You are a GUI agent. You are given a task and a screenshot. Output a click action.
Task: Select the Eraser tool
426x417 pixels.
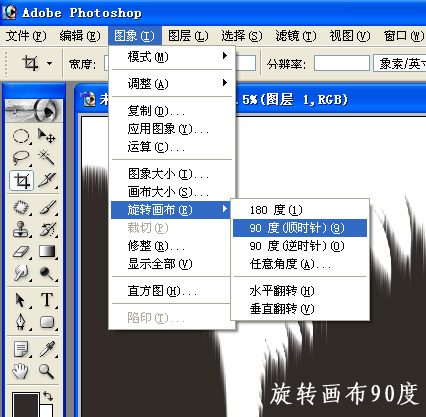21,252
